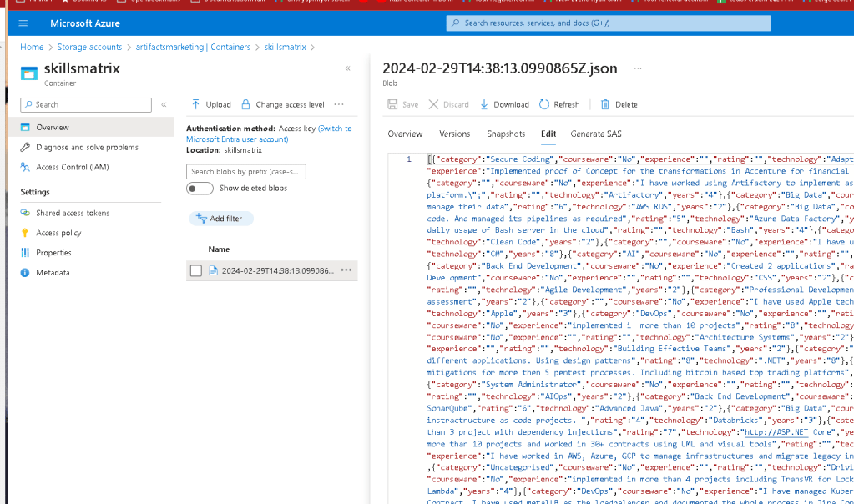
Task: Click the Access Control people icon
Action: pyautogui.click(x=25, y=167)
